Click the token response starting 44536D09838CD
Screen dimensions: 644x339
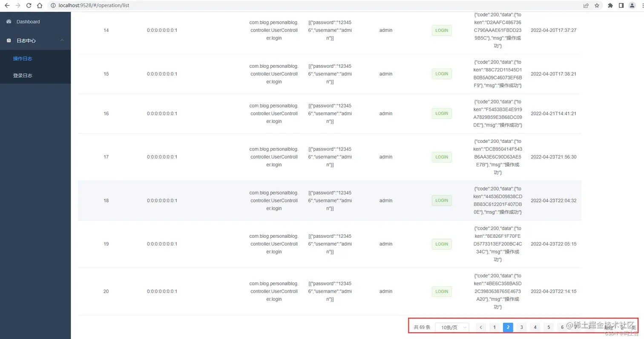click(498, 200)
